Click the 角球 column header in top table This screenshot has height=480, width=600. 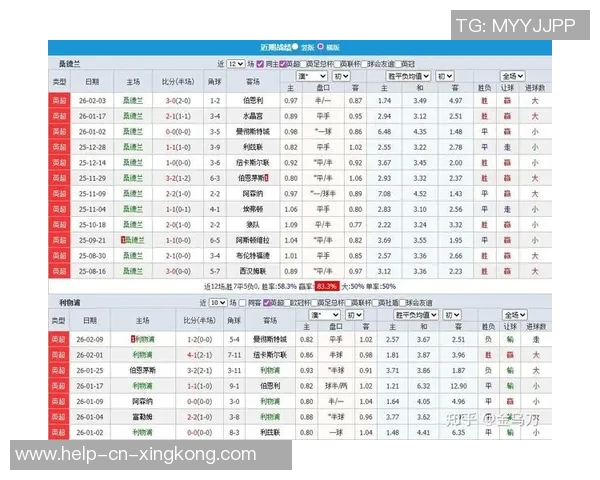[x=215, y=82]
